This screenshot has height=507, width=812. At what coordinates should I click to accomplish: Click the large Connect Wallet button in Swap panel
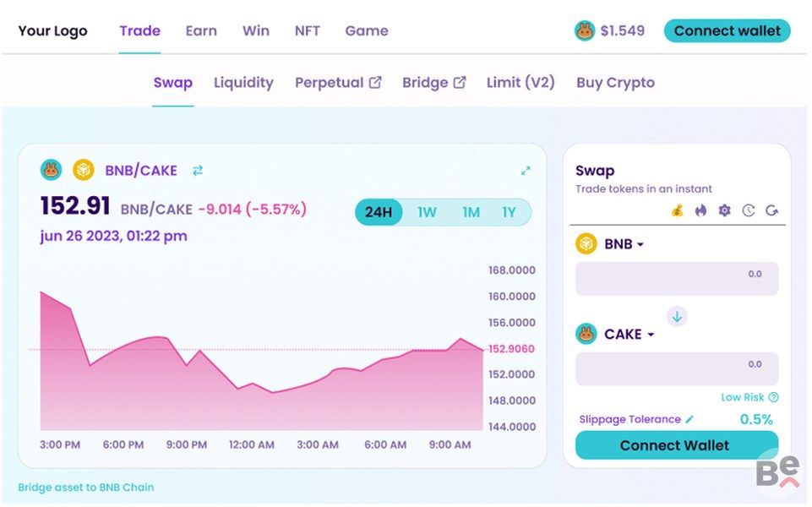pyautogui.click(x=676, y=445)
